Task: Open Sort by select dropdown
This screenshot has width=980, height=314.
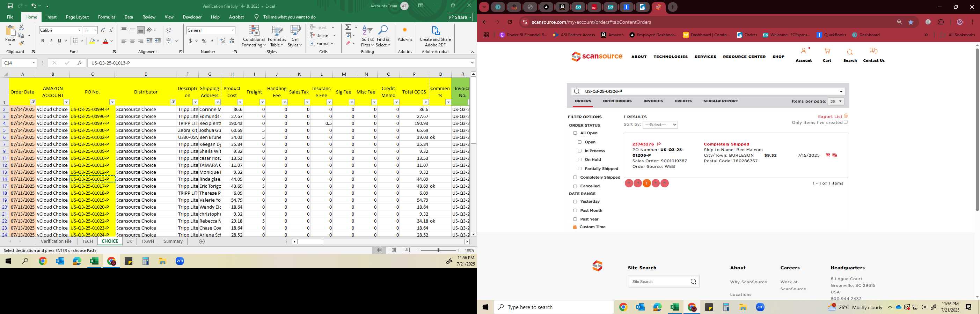Action: [x=660, y=125]
